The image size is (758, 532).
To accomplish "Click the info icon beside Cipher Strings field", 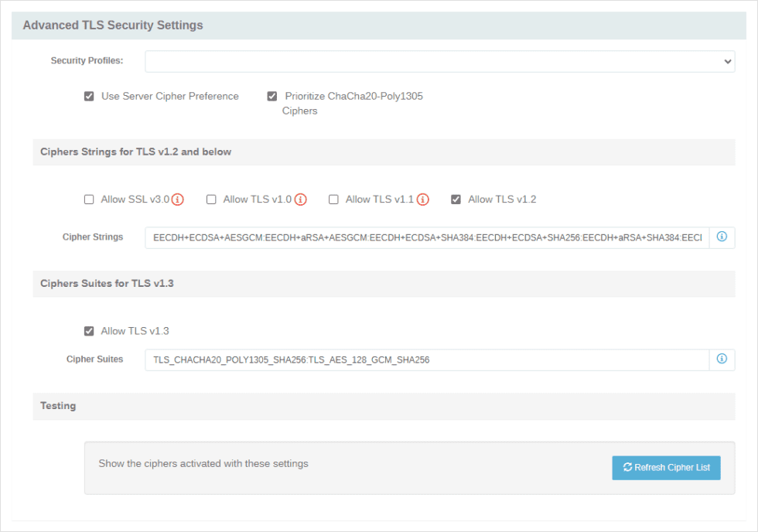I will 722,237.
